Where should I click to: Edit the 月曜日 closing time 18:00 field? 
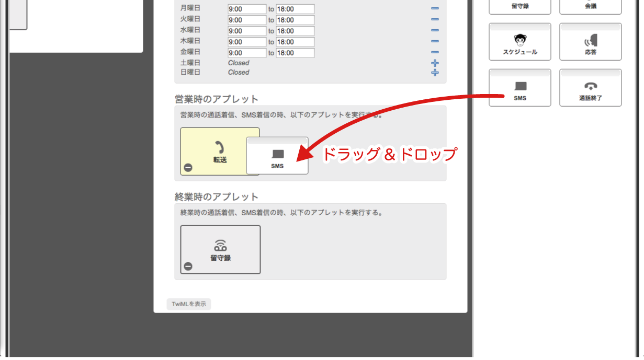(x=295, y=9)
